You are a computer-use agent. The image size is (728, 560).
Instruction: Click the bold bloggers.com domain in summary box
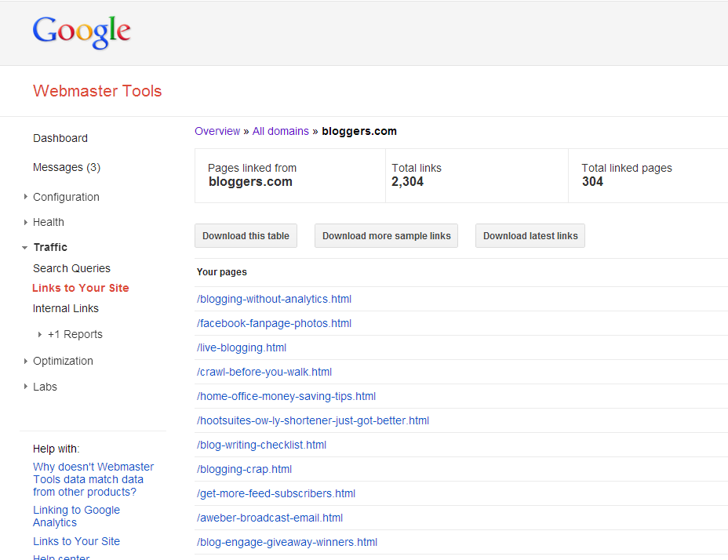(x=250, y=181)
